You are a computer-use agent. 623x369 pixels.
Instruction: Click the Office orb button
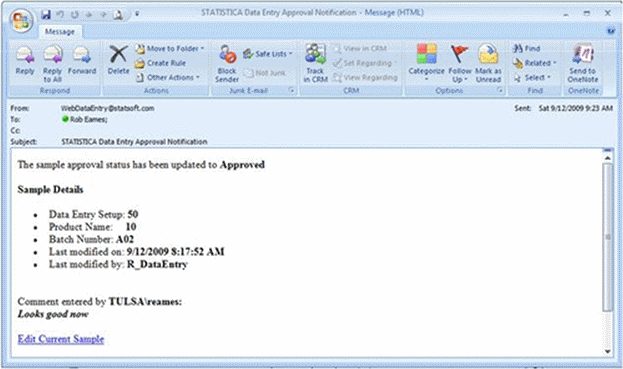[x=22, y=20]
